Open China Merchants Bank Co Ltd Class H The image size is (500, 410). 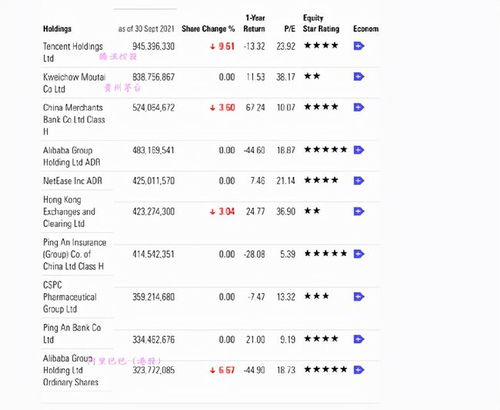point(74,119)
